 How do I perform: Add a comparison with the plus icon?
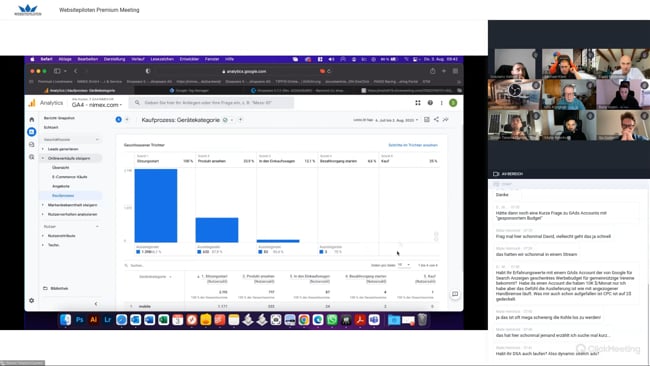[127, 120]
